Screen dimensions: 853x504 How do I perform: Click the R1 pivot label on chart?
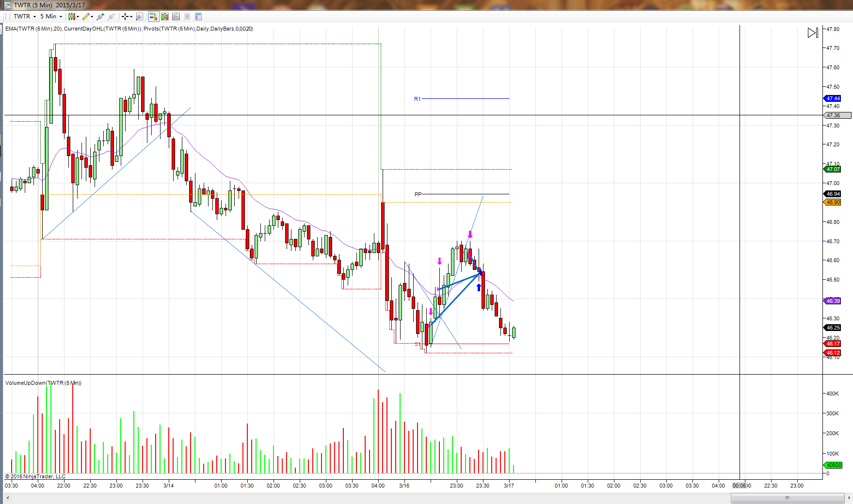coord(417,99)
